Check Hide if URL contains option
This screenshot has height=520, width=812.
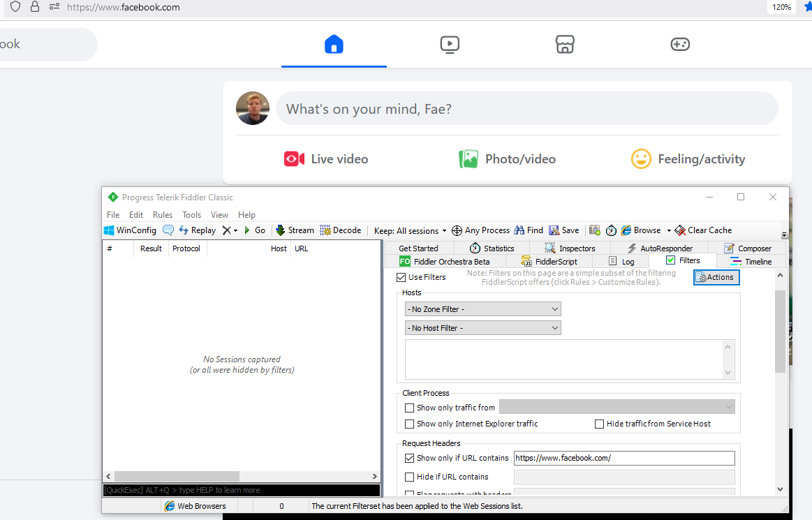pos(410,477)
